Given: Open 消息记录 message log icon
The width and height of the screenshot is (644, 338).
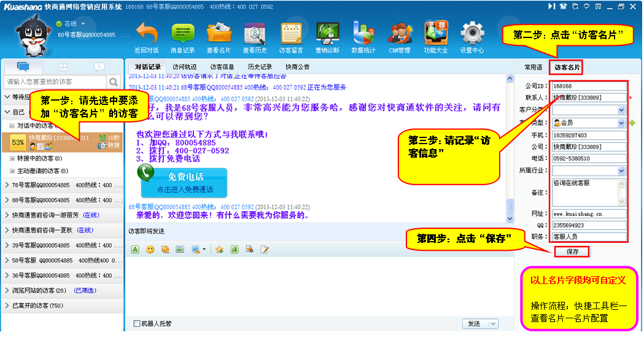Looking at the screenshot, I should click(182, 34).
